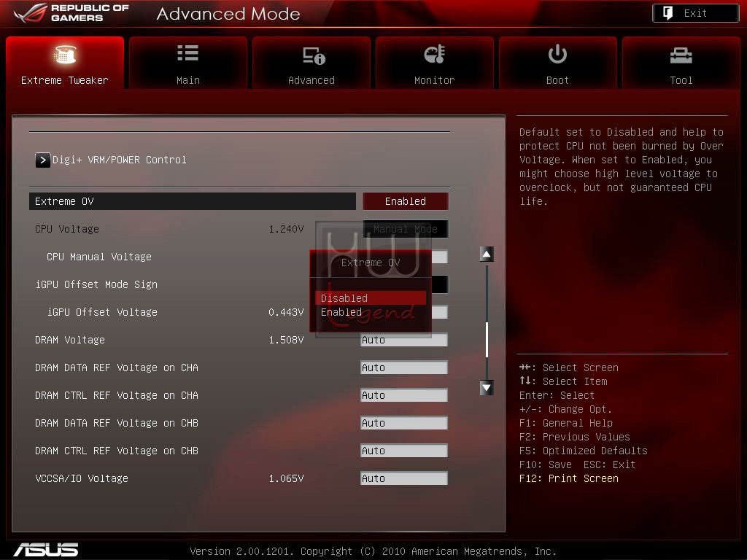This screenshot has height=560, width=747.
Task: Open Digi+ VRM/POWER Control entry
Action: 119,160
